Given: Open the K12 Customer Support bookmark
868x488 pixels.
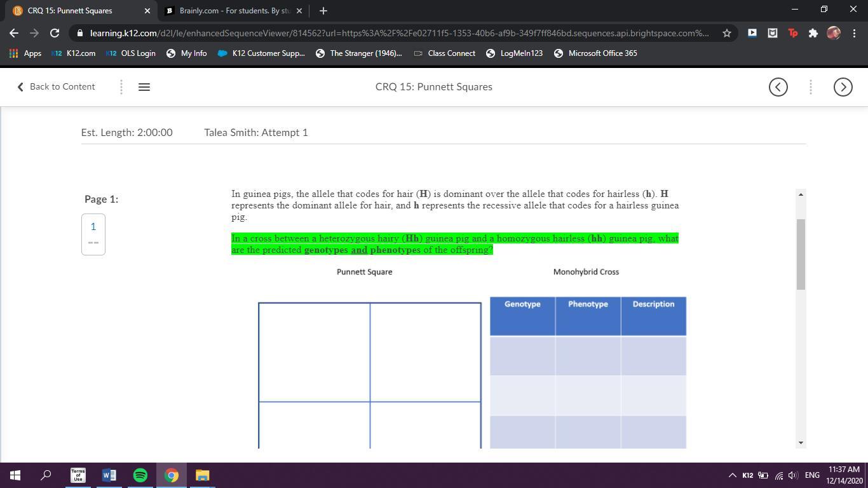Looking at the screenshot, I should click(261, 53).
